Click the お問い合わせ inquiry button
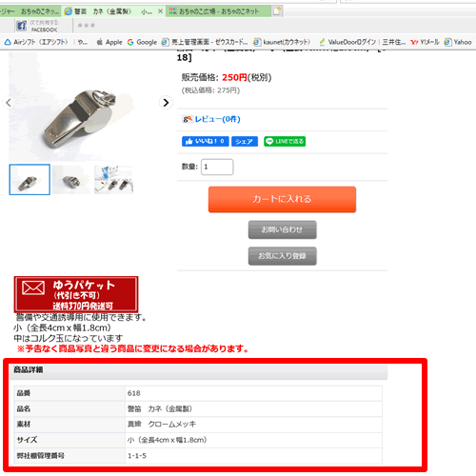The image size is (476, 476). pos(282,229)
